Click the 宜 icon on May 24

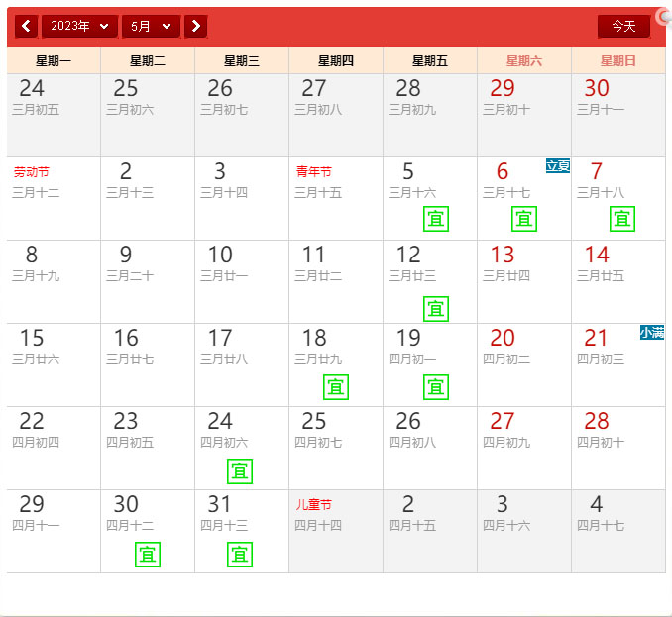(x=240, y=471)
